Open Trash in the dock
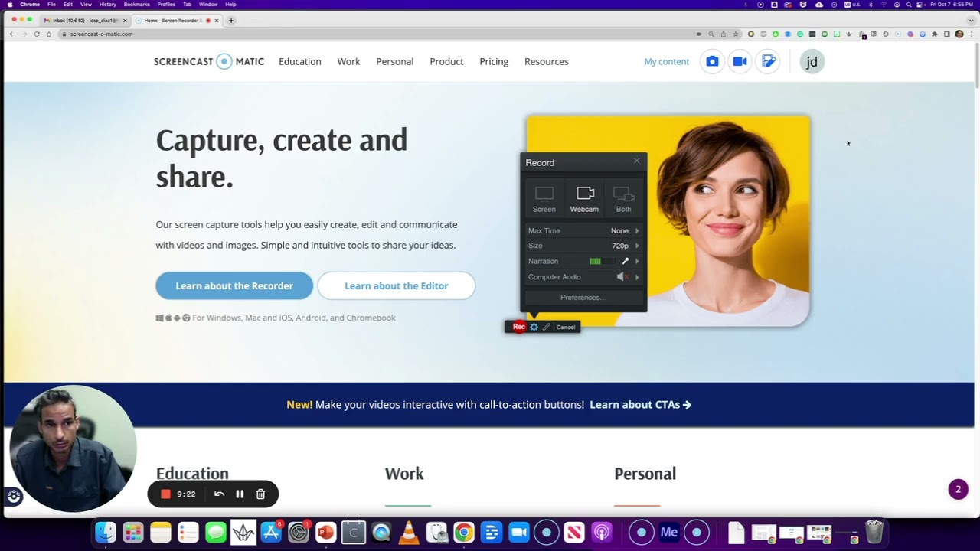 click(874, 532)
